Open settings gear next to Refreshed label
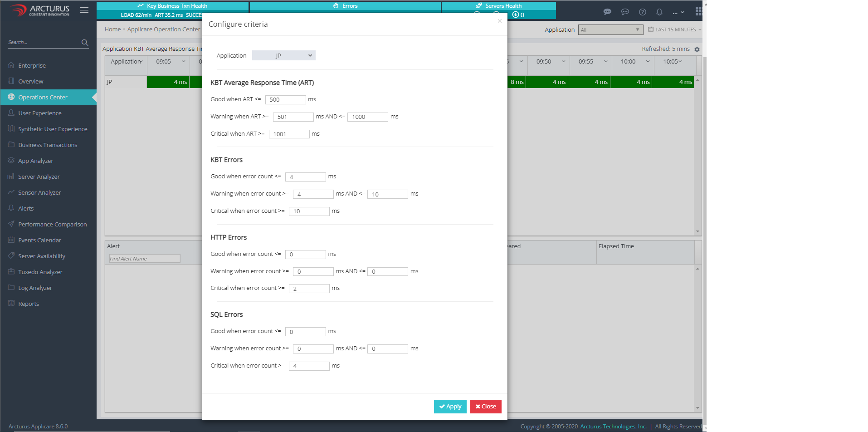Image resolution: width=868 pixels, height=432 pixels. 697,49
